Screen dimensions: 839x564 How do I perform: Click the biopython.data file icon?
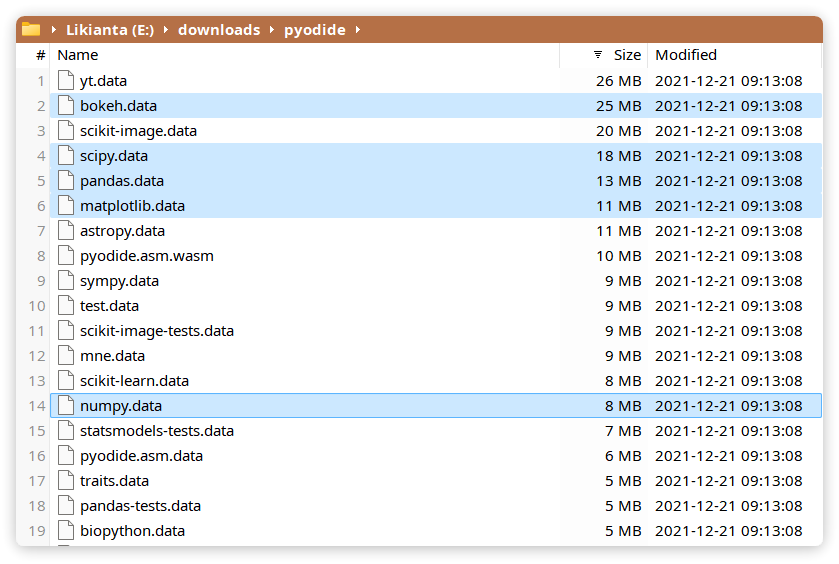[66, 531]
